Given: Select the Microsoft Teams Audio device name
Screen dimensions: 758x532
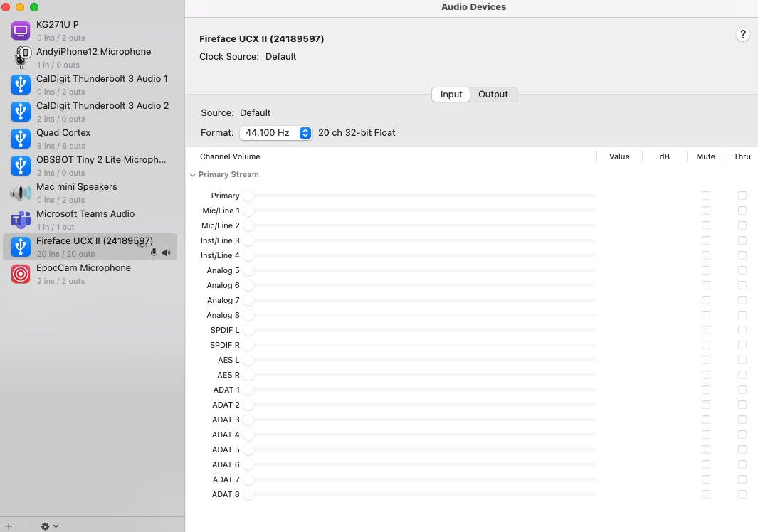Looking at the screenshot, I should pos(85,213).
